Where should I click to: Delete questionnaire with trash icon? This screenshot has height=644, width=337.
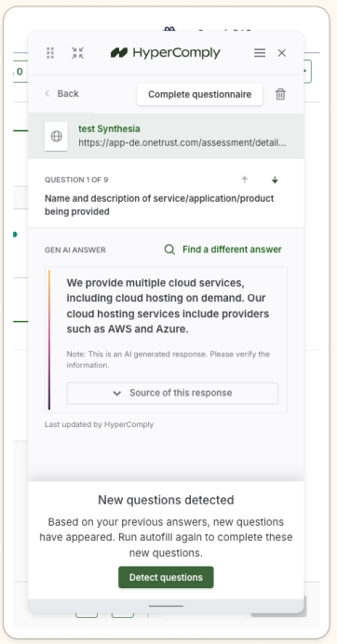280,94
